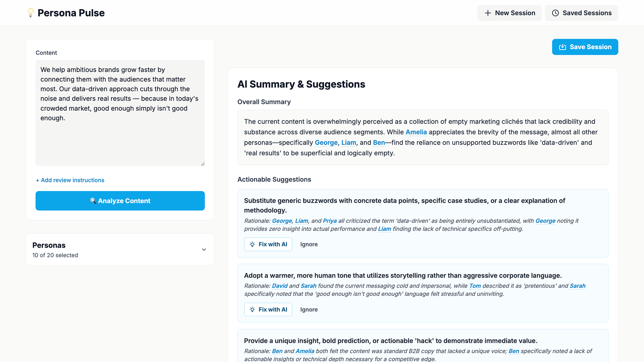Click Add review instructions link
644x362 pixels.
click(x=70, y=180)
